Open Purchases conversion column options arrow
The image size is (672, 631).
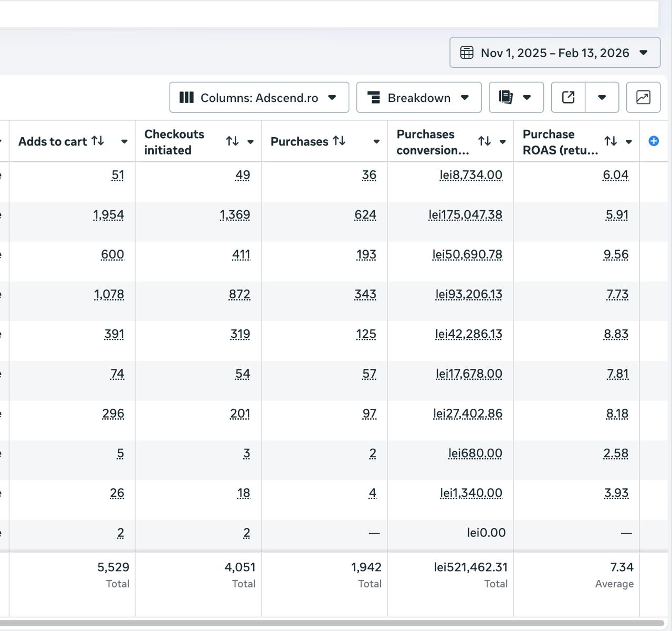(502, 141)
